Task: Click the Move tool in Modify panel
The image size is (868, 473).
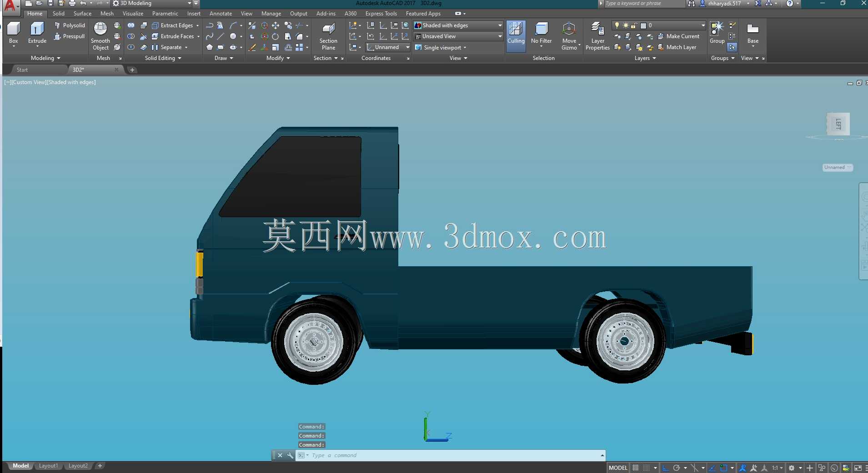Action: click(276, 25)
